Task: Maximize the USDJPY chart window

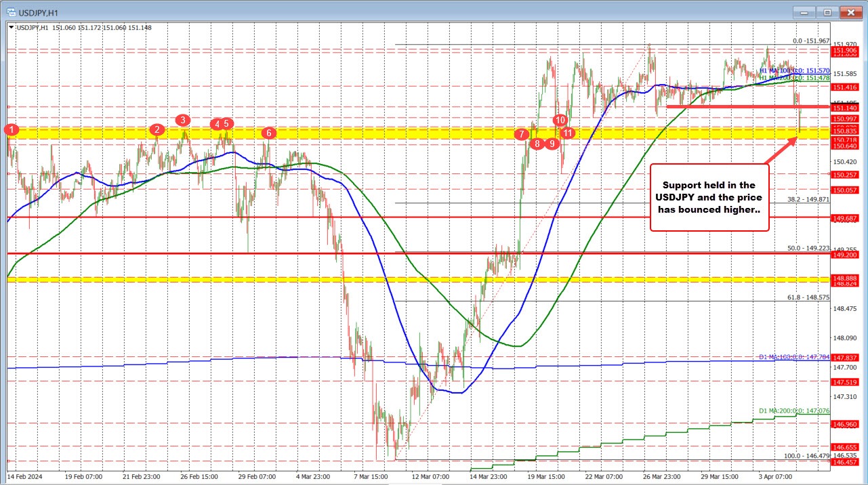Action: tap(827, 12)
